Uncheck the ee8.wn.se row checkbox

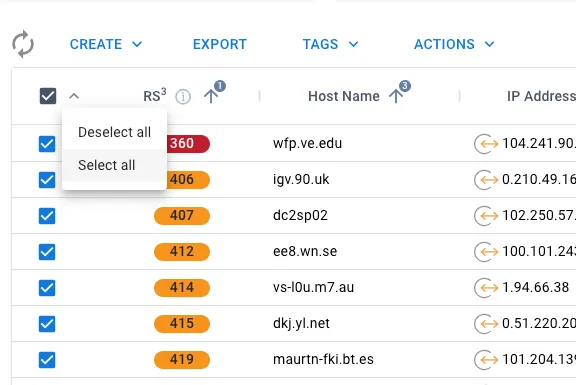click(47, 252)
